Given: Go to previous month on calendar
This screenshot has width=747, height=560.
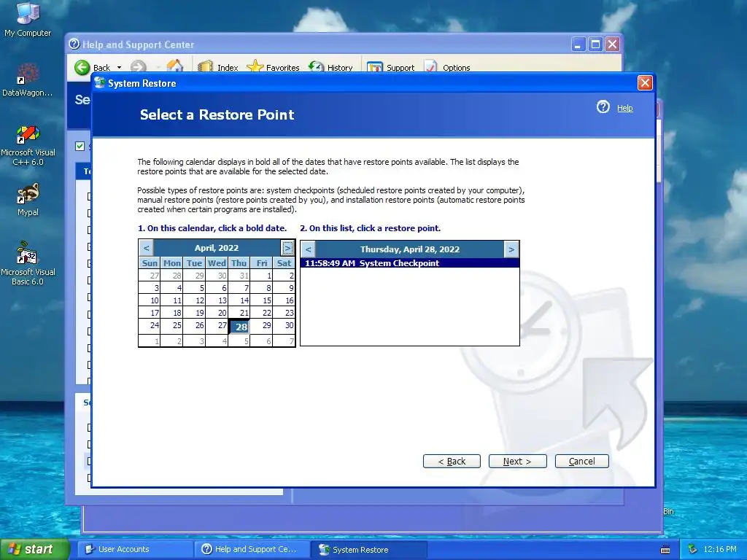Looking at the screenshot, I should [146, 248].
